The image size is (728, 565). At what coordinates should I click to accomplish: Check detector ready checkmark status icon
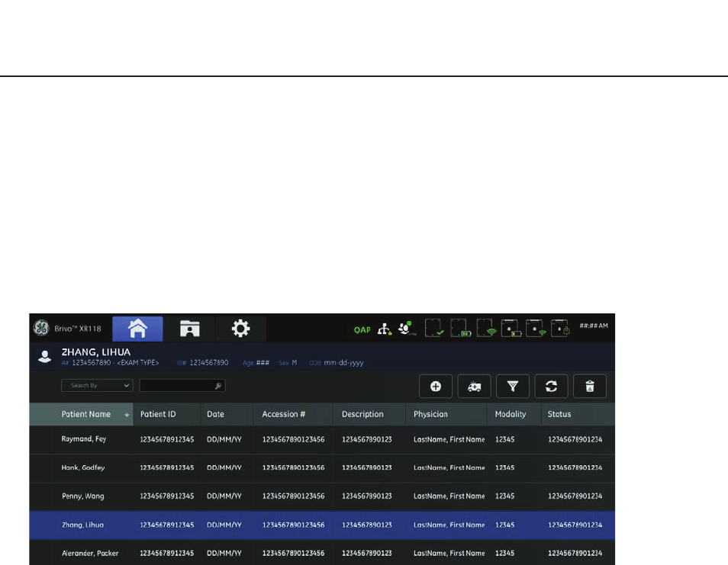coord(434,328)
